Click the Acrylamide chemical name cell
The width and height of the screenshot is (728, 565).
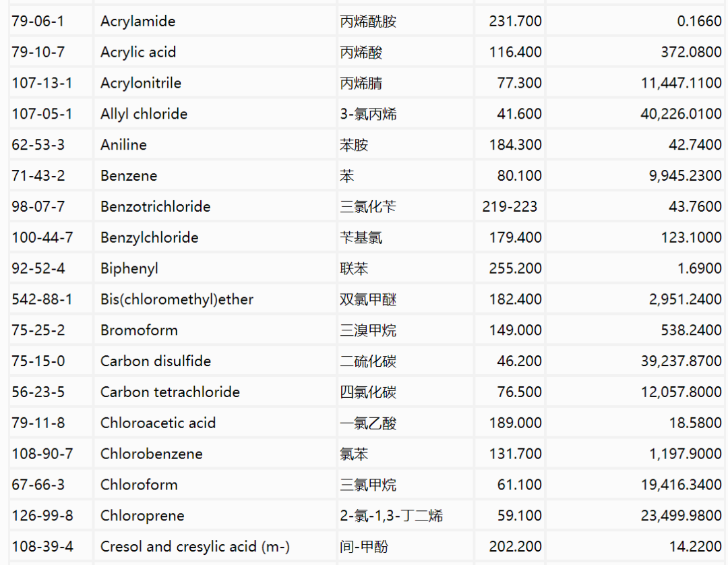[x=138, y=22]
